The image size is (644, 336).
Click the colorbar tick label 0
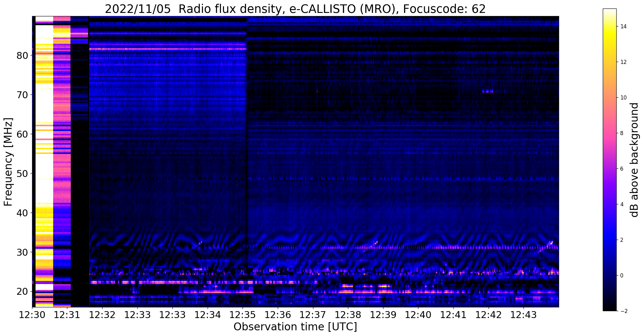621,276
